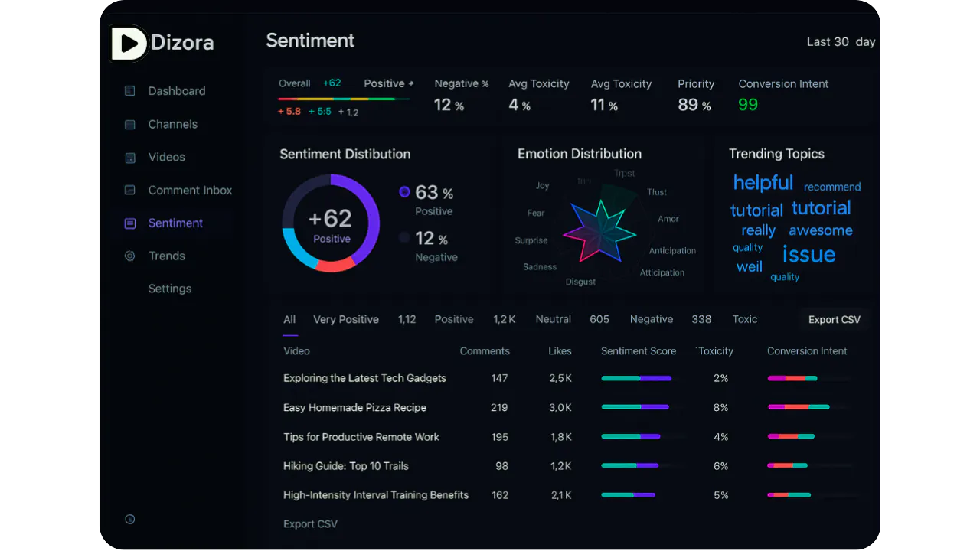The height and width of the screenshot is (551, 980).
Task: Click the small circular icon at sidebar bottom
Action: pyautogui.click(x=129, y=519)
